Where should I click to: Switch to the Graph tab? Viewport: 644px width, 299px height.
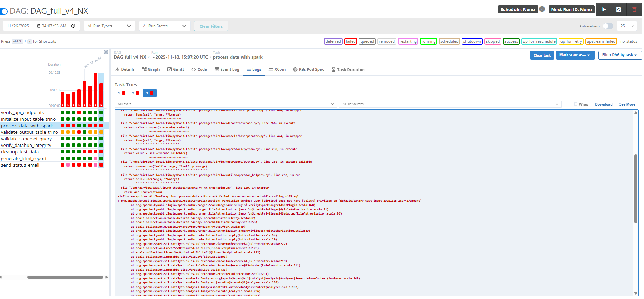coord(151,69)
